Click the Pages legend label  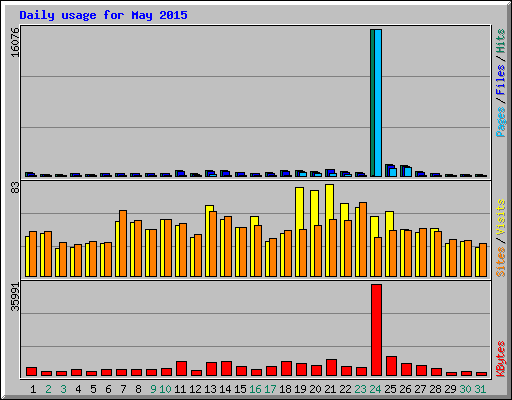(x=500, y=122)
